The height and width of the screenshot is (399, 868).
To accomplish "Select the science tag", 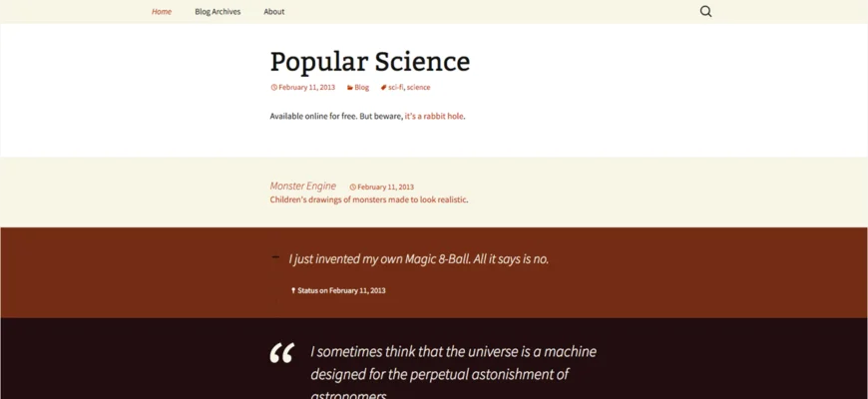I will pyautogui.click(x=418, y=88).
